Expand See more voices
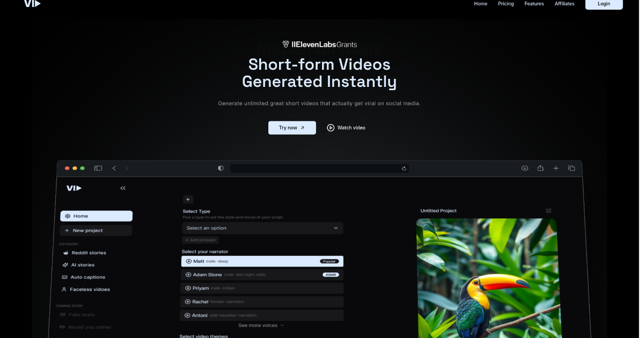This screenshot has width=644, height=338. coord(261,325)
